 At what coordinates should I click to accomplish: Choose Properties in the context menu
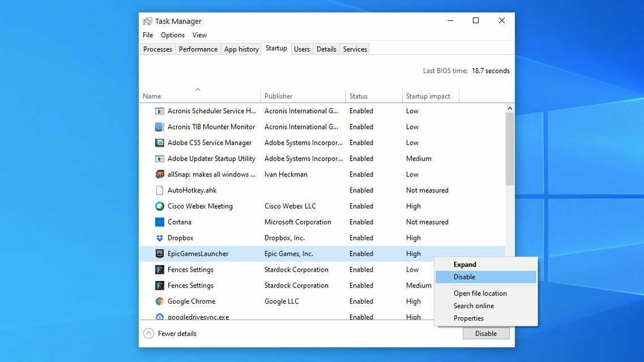tap(486, 318)
